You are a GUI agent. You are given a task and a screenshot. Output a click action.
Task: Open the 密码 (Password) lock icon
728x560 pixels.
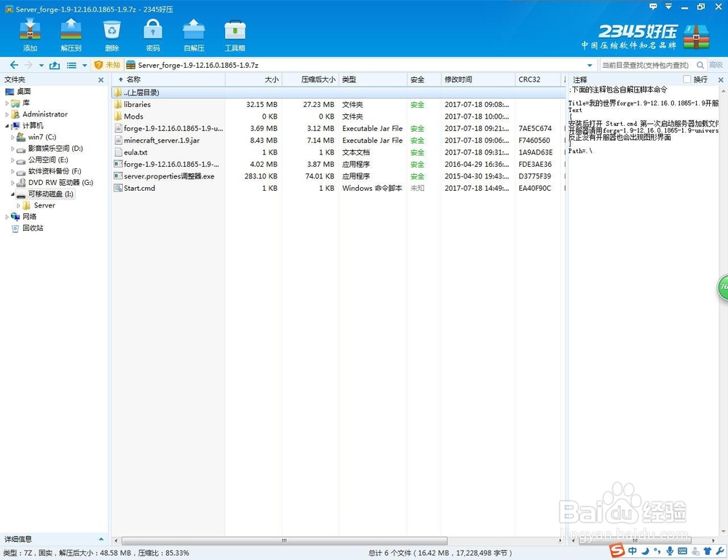[153, 35]
